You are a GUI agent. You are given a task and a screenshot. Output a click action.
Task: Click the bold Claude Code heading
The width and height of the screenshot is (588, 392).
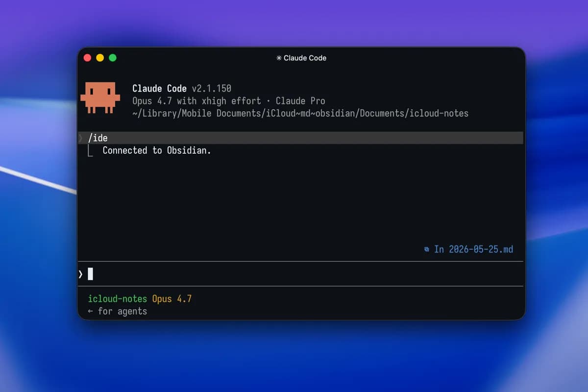tap(159, 89)
